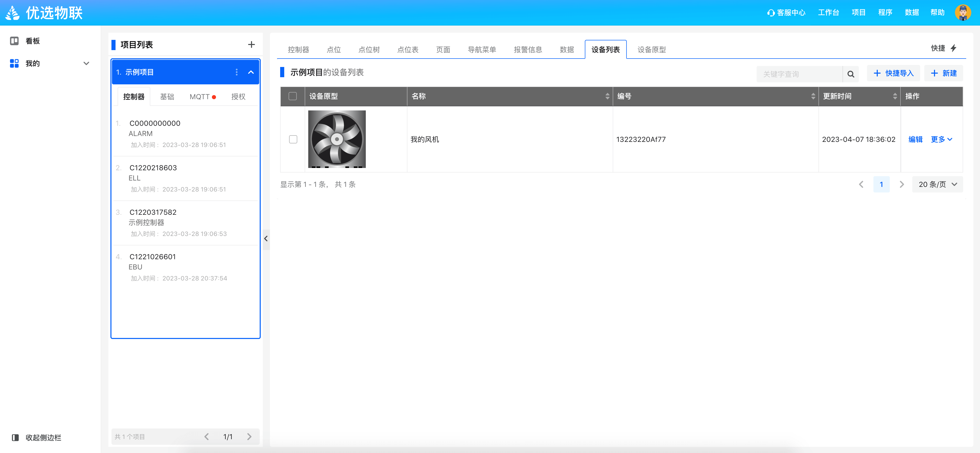Image resolution: width=980 pixels, height=453 pixels.
Task: Open the 报警信息 tab
Action: tap(528, 49)
